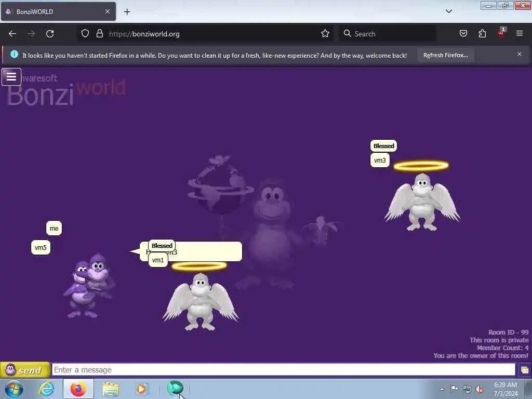Open Firefox extensions panel
This screenshot has height=399, width=532.
[482, 34]
